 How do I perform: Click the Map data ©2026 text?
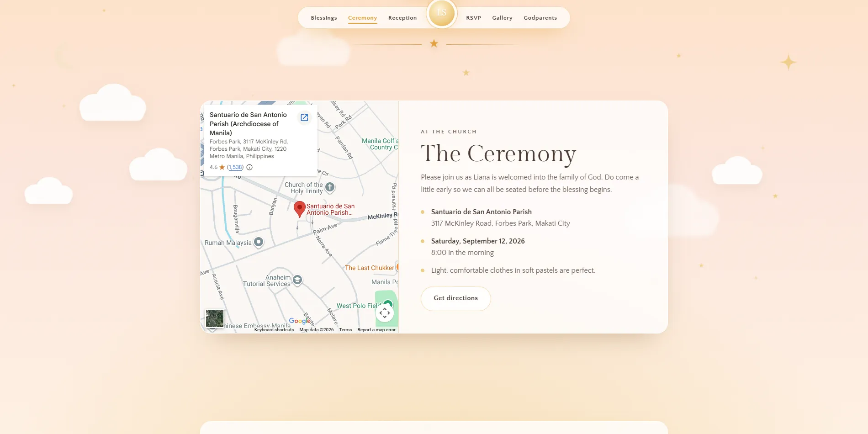coord(317,330)
